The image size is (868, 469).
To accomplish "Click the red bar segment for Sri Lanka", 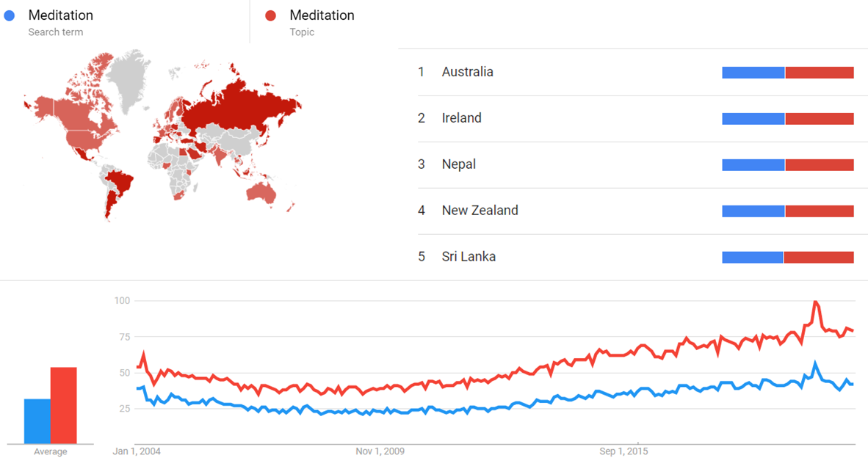I will click(819, 258).
